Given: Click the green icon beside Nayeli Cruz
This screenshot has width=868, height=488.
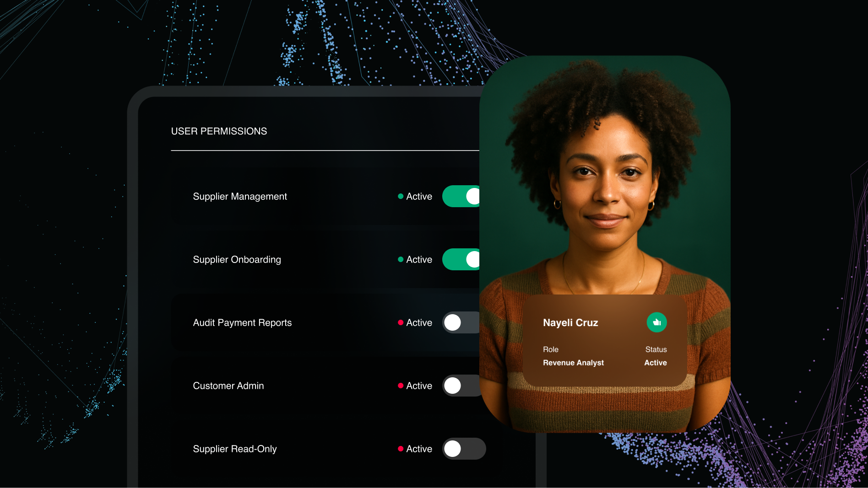Looking at the screenshot, I should click(x=656, y=322).
